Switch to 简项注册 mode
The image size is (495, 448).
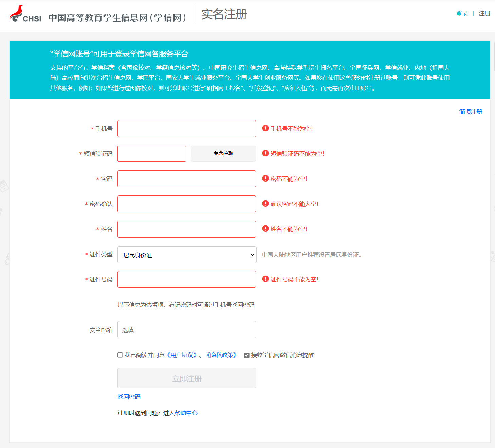(471, 112)
